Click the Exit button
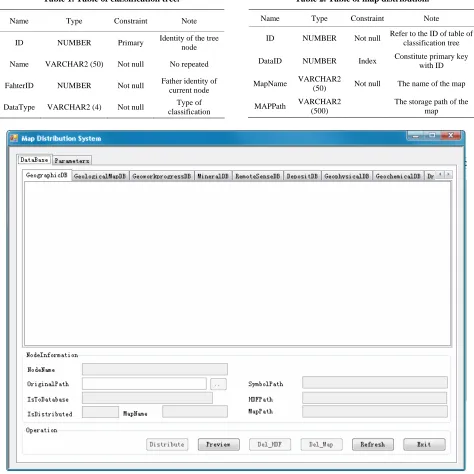This screenshot has height=474, width=474. coord(424,444)
